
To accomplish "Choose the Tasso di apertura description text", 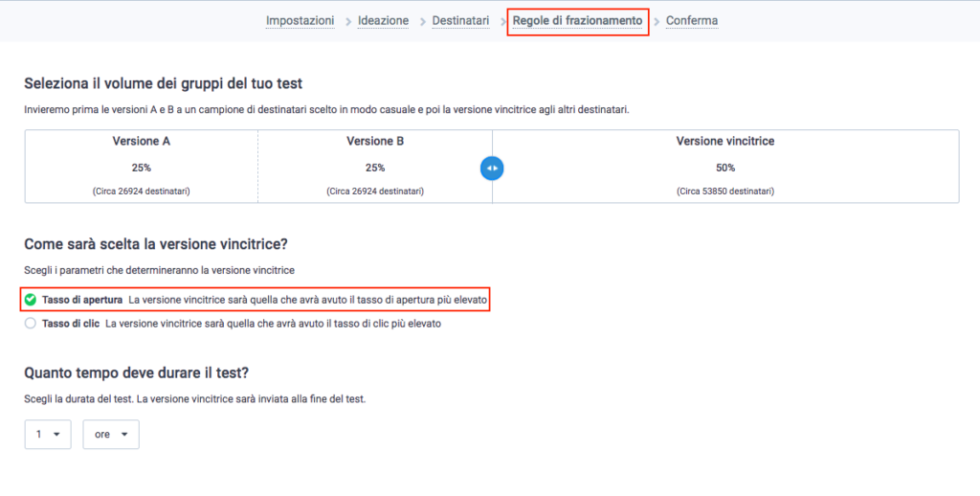I will (307, 300).
